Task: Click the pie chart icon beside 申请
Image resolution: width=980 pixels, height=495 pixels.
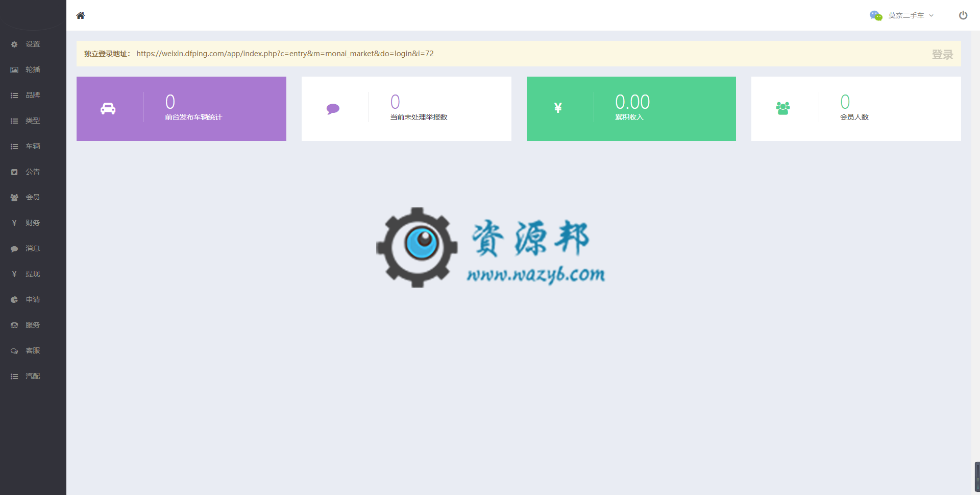Action: coord(14,300)
